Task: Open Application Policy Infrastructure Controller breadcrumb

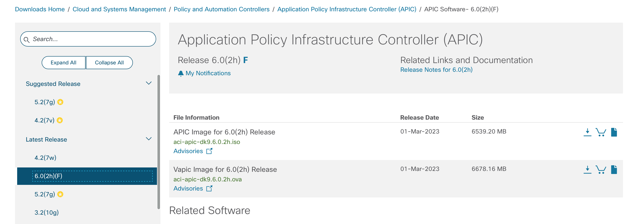Action: (x=347, y=9)
